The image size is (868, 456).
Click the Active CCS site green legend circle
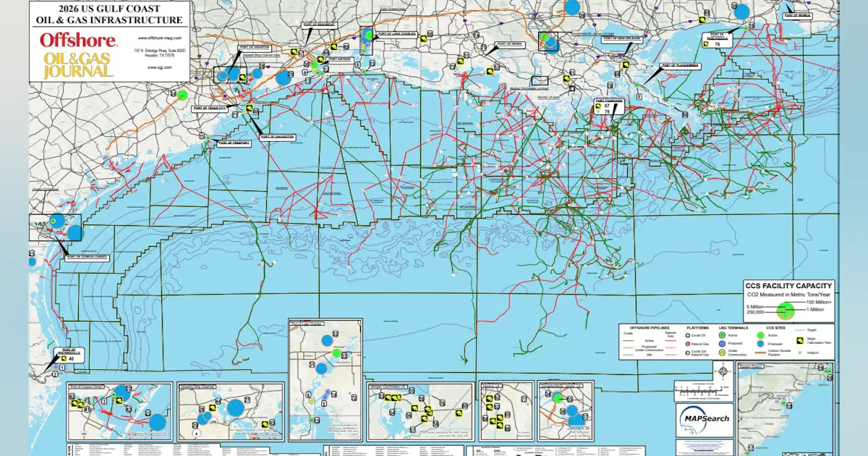point(759,335)
